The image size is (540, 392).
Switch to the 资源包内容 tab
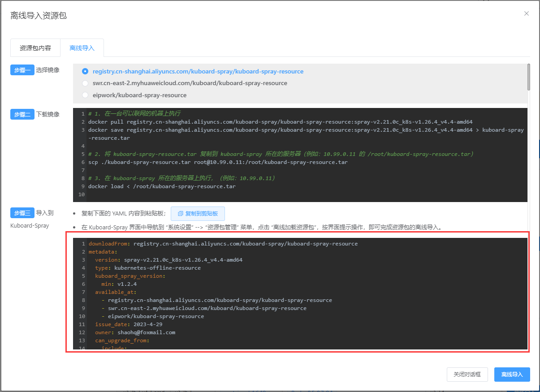[x=35, y=48]
